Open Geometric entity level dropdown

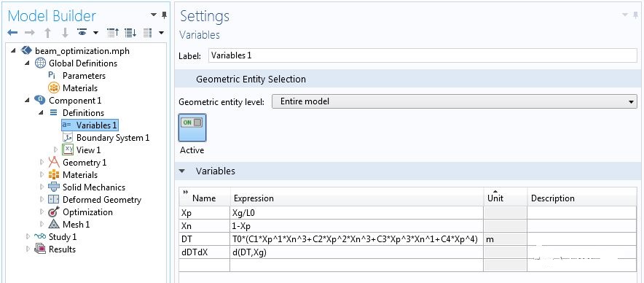[x=455, y=101]
